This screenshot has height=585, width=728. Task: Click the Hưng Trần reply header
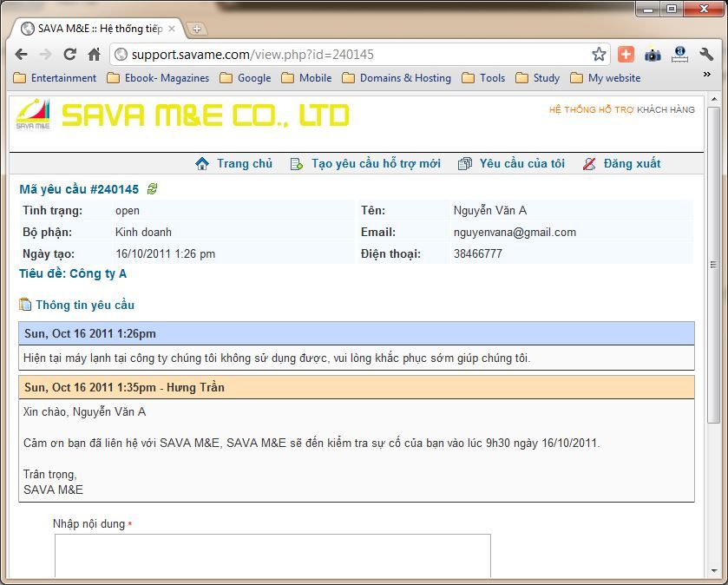click(x=357, y=387)
